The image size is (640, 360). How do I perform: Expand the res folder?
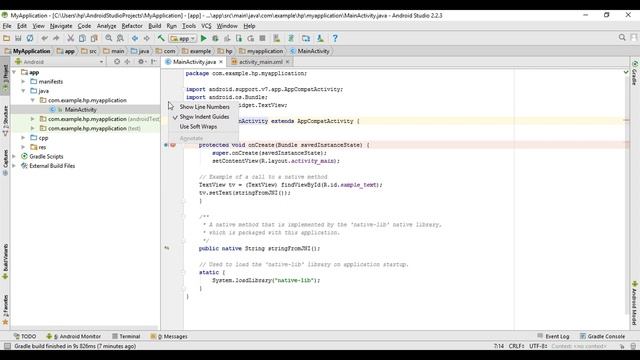click(24, 147)
